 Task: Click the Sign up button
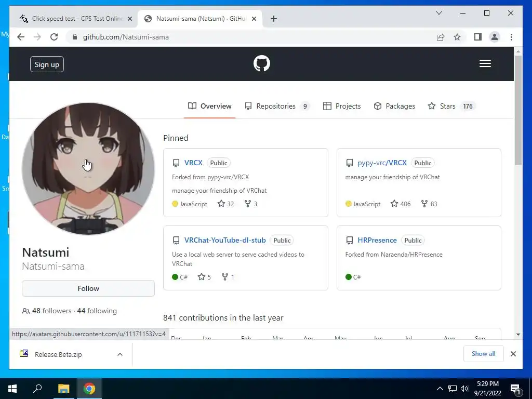pyautogui.click(x=47, y=64)
